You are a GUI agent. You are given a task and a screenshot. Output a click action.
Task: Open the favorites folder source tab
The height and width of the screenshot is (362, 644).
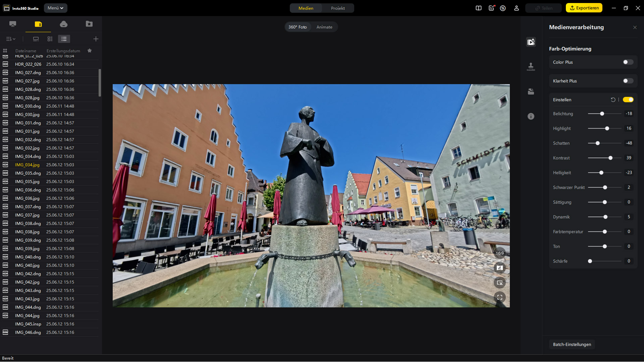click(89, 24)
